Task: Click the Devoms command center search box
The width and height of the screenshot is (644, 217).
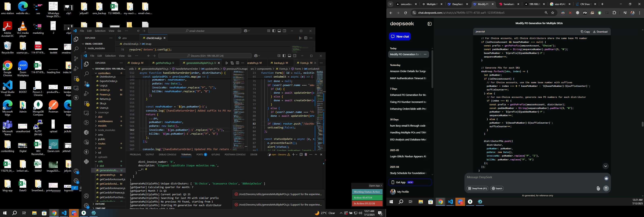Action: click(x=205, y=56)
